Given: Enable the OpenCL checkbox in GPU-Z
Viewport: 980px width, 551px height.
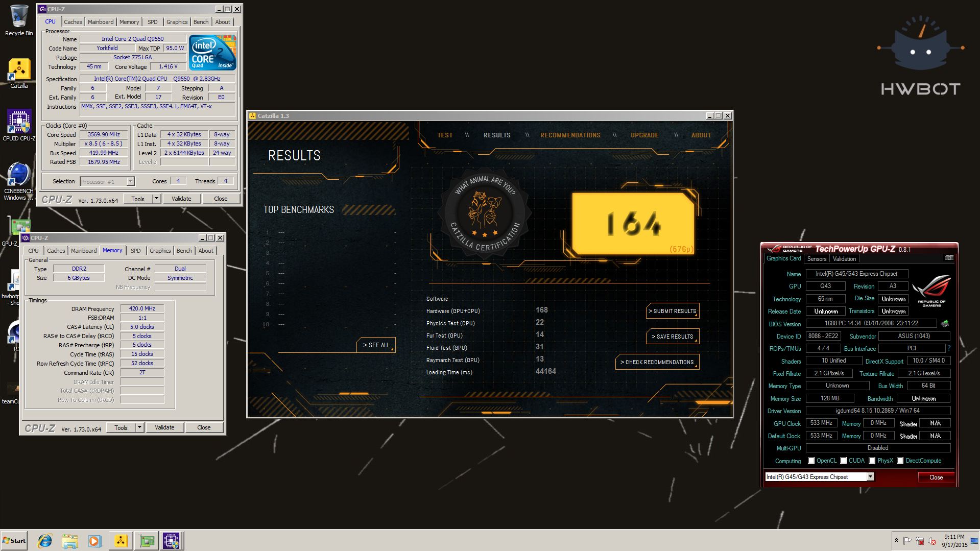Looking at the screenshot, I should 811,461.
